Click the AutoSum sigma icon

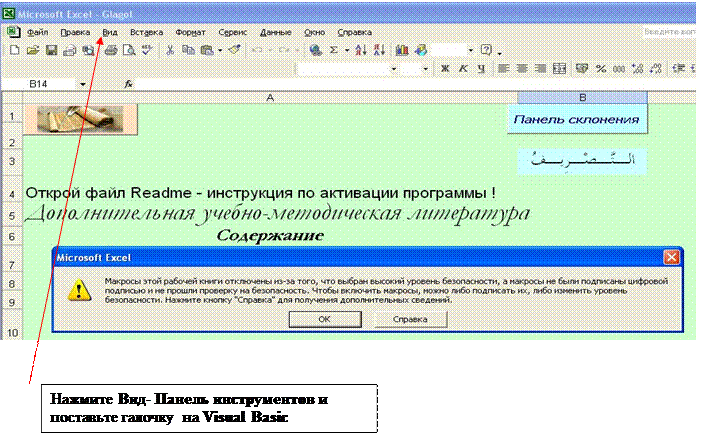[334, 50]
